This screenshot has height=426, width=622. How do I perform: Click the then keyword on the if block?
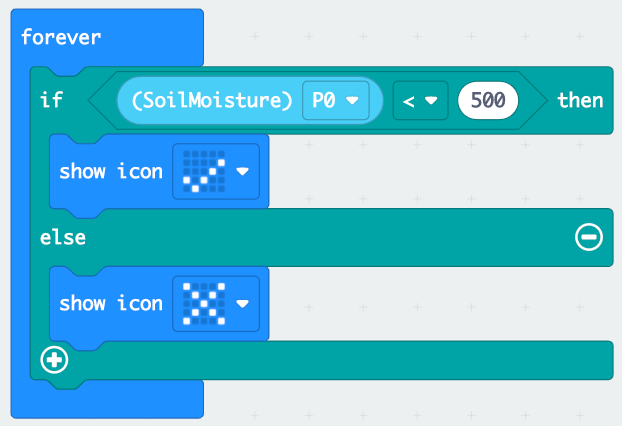click(x=580, y=100)
